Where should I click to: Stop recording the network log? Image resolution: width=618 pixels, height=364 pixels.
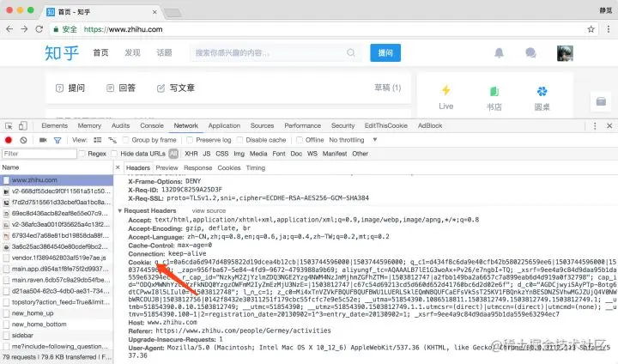click(9, 140)
